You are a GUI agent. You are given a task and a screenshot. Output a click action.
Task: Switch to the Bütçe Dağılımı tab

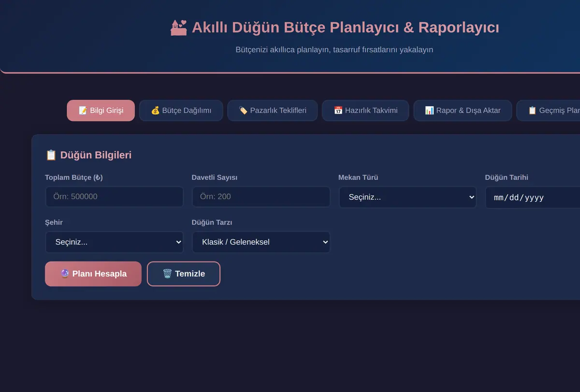point(181,111)
